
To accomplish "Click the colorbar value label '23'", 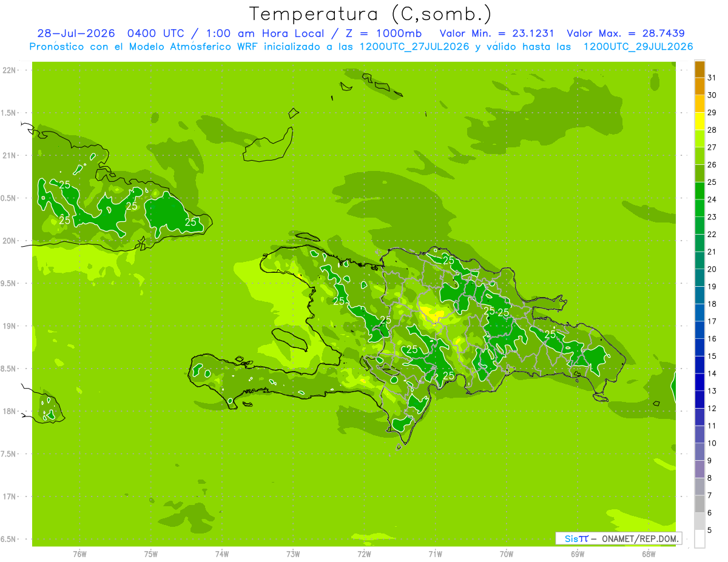I will (x=712, y=217).
